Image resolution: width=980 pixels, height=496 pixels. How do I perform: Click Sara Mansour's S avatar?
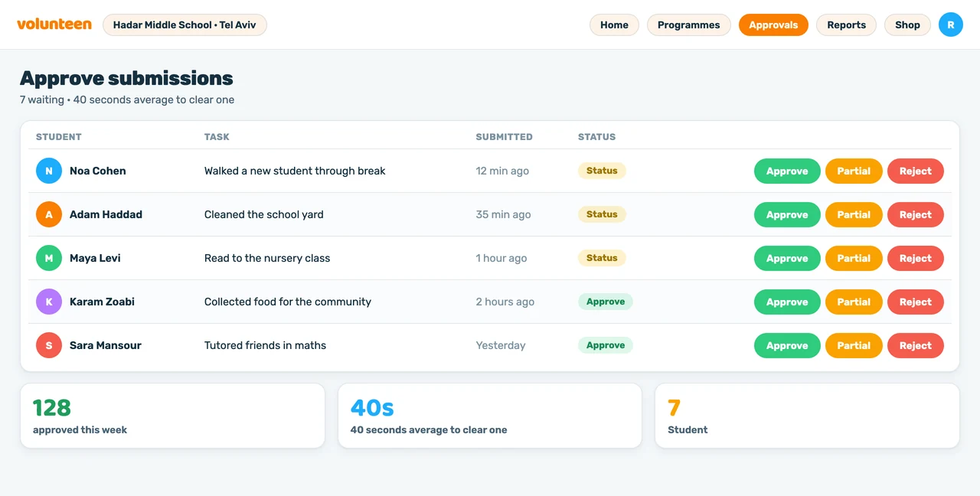(49, 345)
